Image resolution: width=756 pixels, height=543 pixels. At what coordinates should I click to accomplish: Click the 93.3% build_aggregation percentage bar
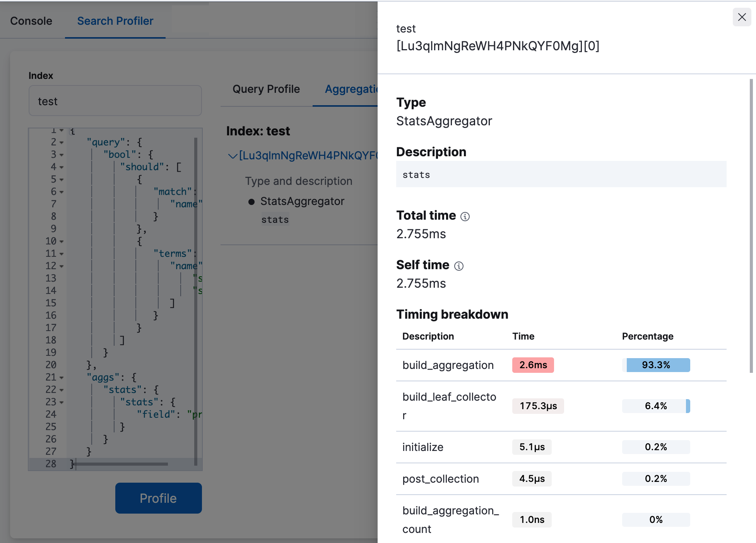coord(656,365)
